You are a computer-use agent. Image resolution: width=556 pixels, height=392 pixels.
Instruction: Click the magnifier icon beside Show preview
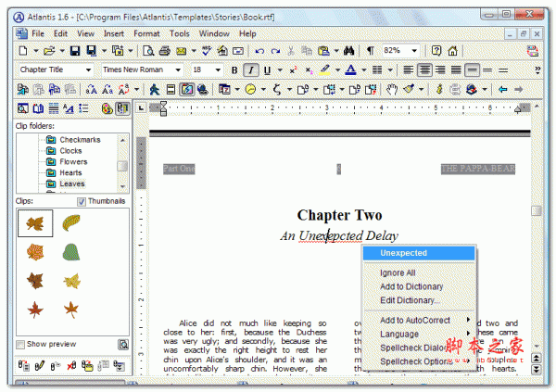(123, 345)
